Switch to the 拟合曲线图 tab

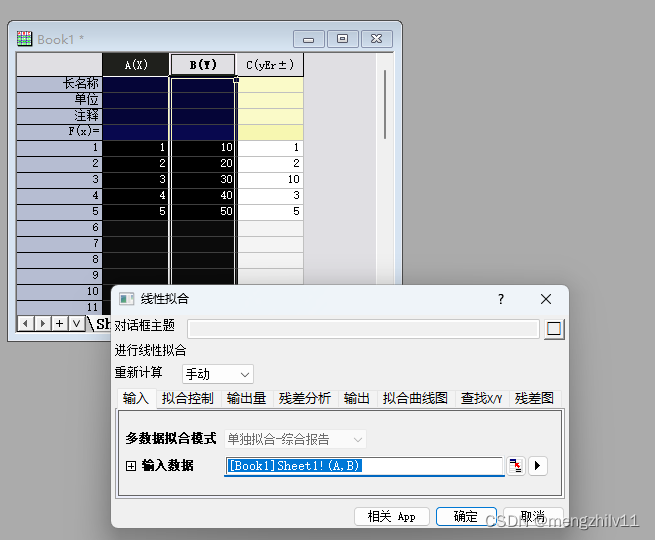(415, 398)
